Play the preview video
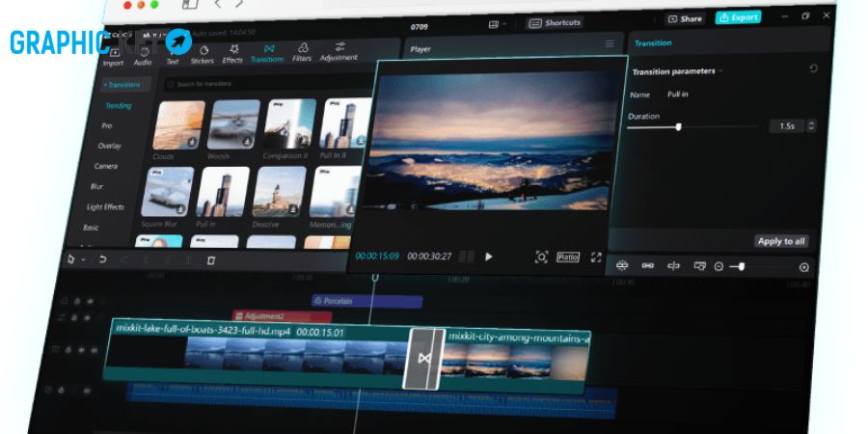868x434 pixels. [x=488, y=257]
